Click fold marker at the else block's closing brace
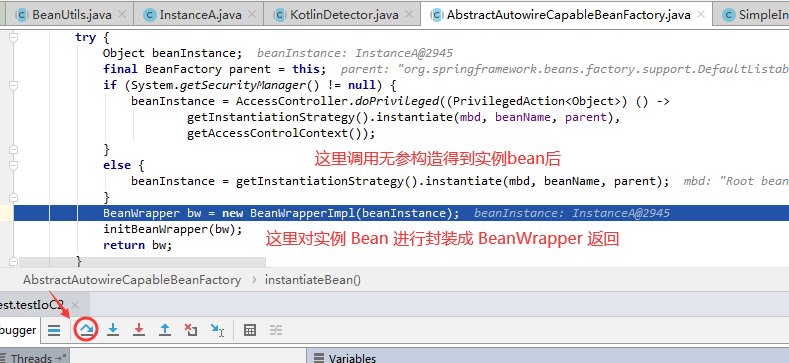The image size is (789, 363). click(x=14, y=197)
